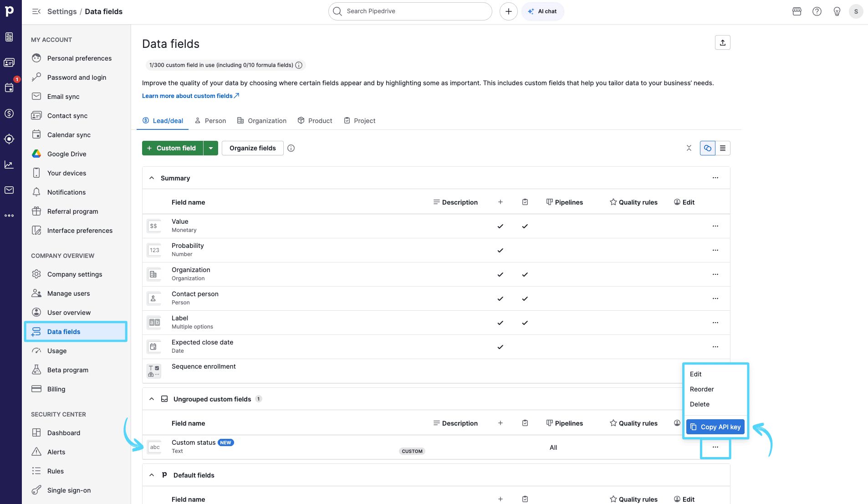Open Manage users in sidebar
This screenshot has height=504, width=868.
(x=76, y=293)
